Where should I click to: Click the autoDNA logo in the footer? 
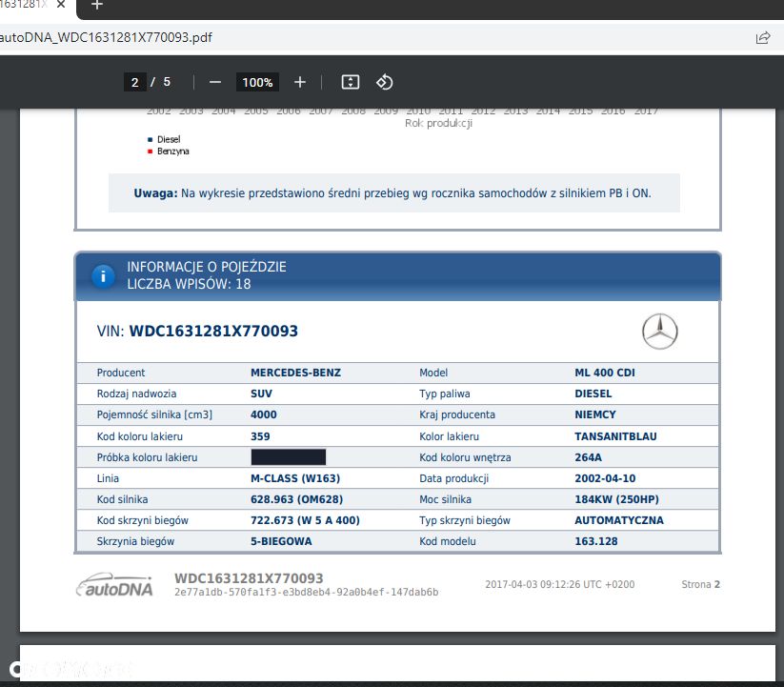114,585
